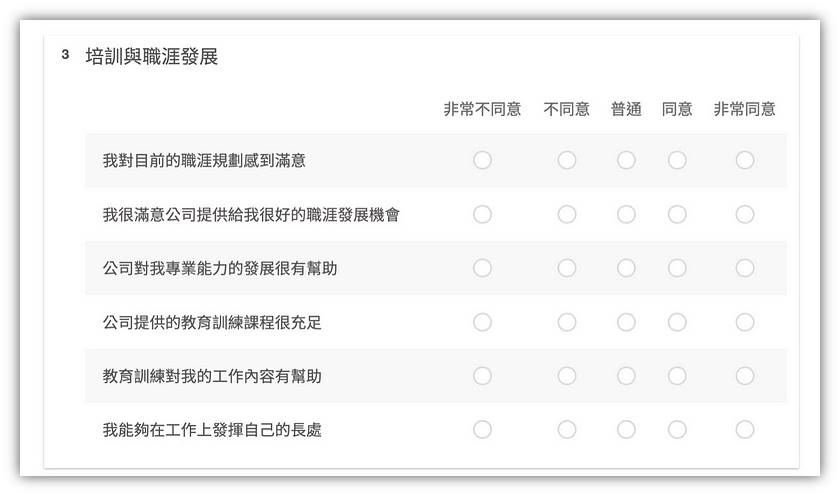The image size is (840, 496).
Task: Click the 培訓與職涯發展 section title
Action: (152, 56)
